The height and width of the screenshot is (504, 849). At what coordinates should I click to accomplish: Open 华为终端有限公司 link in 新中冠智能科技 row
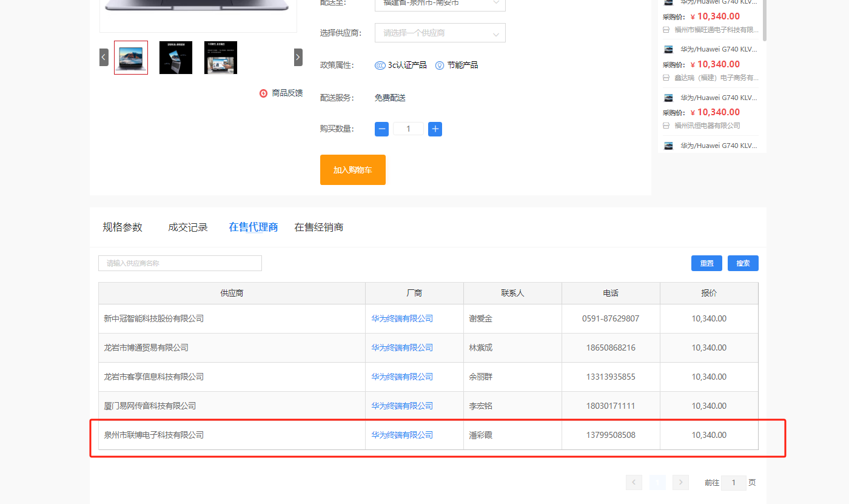click(x=402, y=318)
